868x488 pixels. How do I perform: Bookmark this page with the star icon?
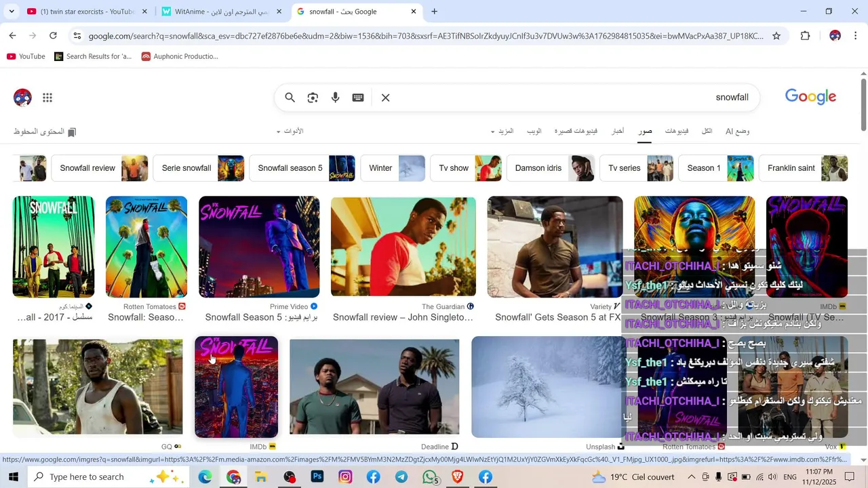[x=776, y=36]
